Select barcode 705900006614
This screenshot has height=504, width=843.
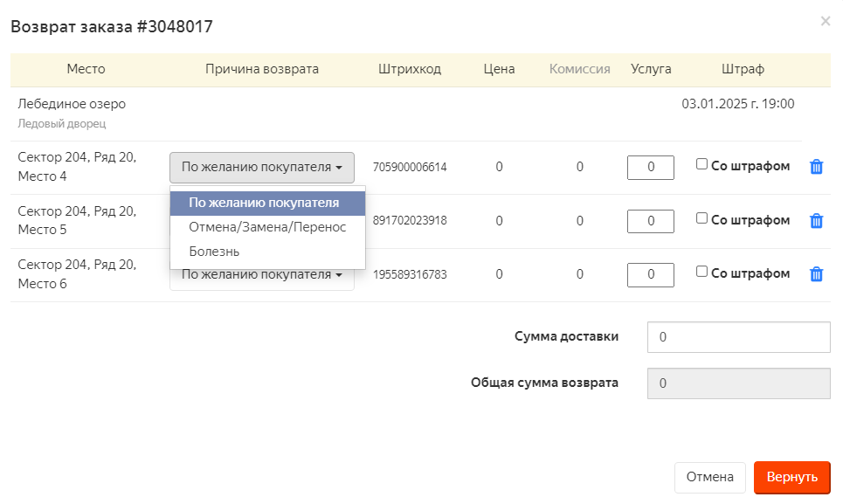tap(410, 167)
